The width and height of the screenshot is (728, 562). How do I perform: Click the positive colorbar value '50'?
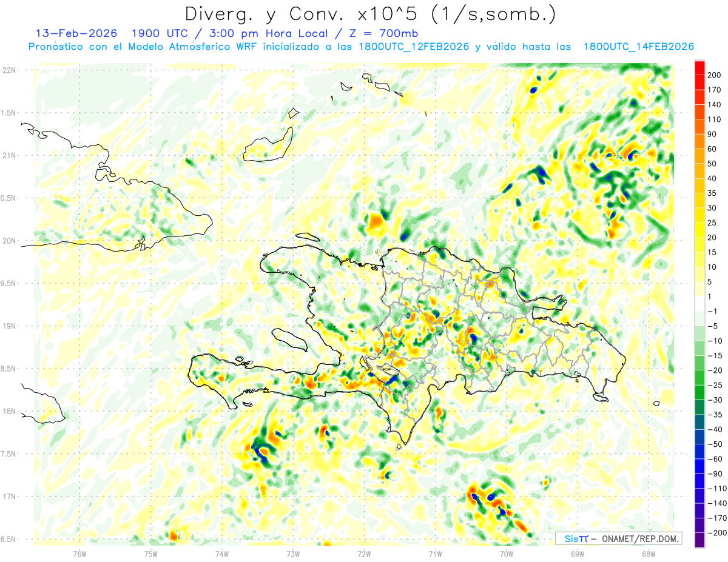point(712,164)
